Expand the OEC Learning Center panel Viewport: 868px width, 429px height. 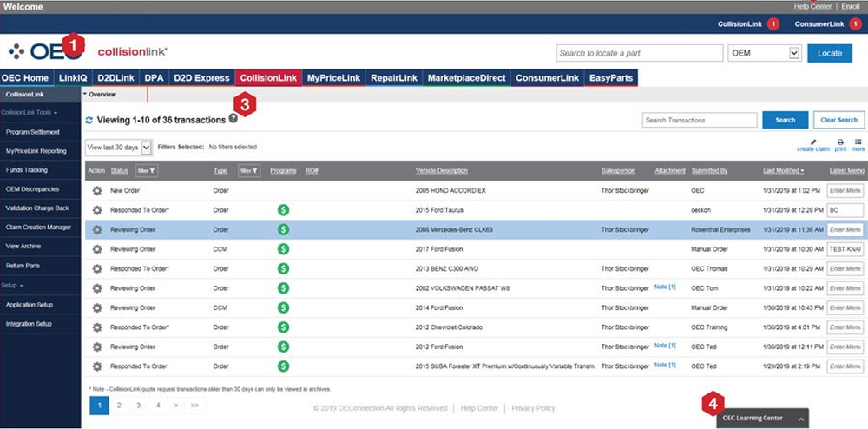[x=763, y=419]
